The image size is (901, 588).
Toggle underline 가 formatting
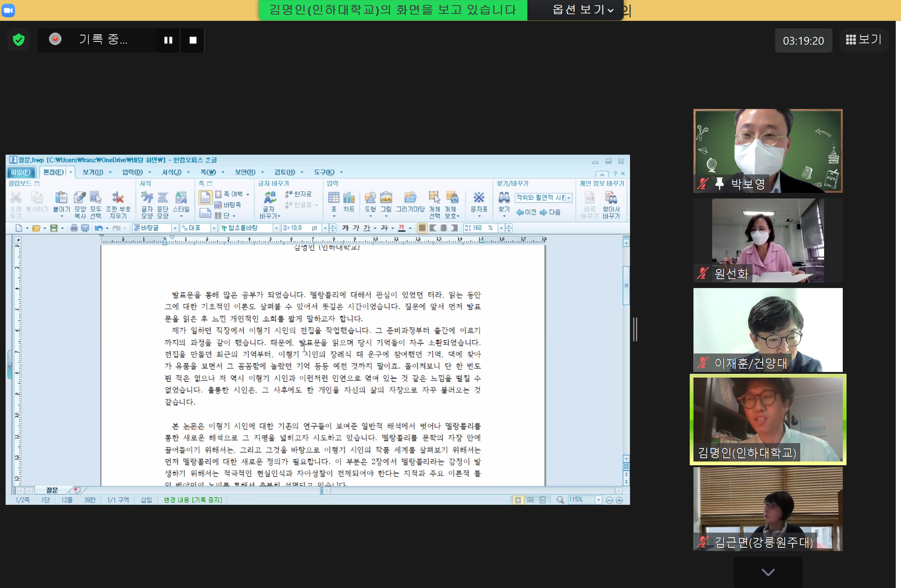(x=367, y=228)
